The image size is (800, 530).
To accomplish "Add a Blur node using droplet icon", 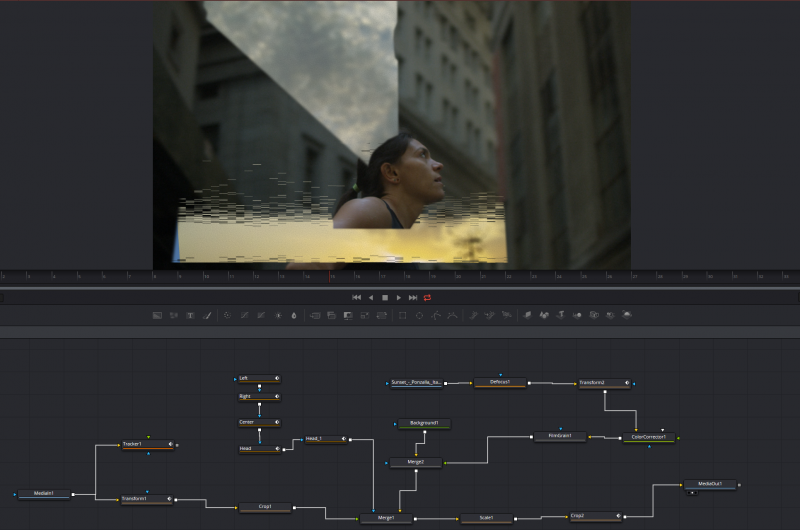I will click(294, 315).
